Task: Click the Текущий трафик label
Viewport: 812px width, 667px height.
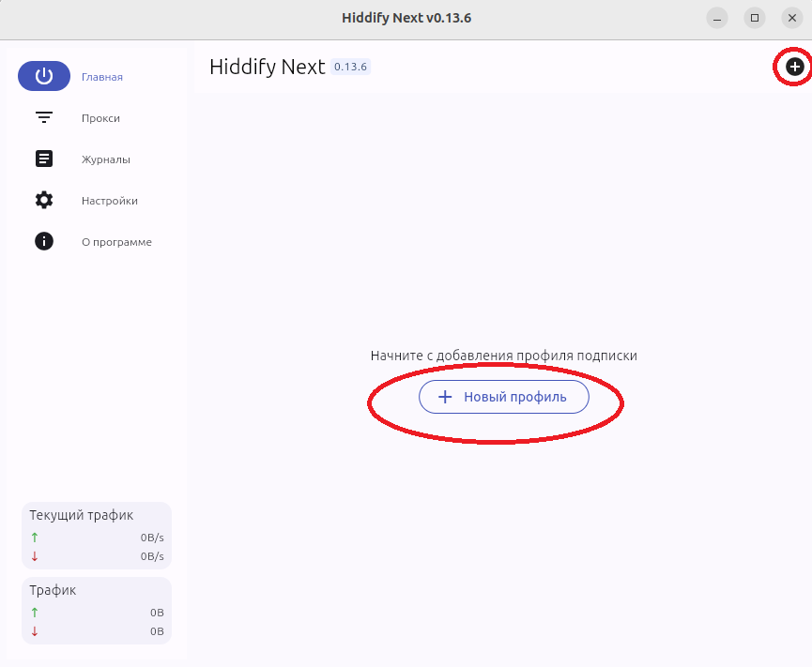Action: tap(82, 515)
